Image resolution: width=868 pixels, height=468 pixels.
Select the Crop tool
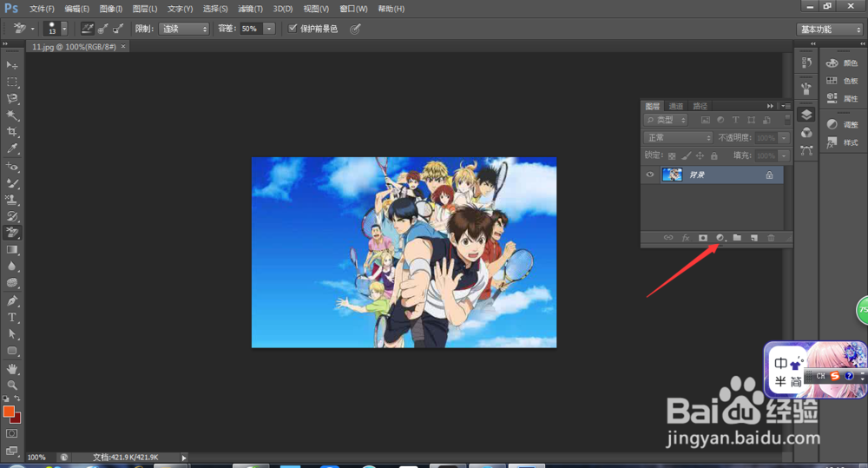pyautogui.click(x=11, y=132)
